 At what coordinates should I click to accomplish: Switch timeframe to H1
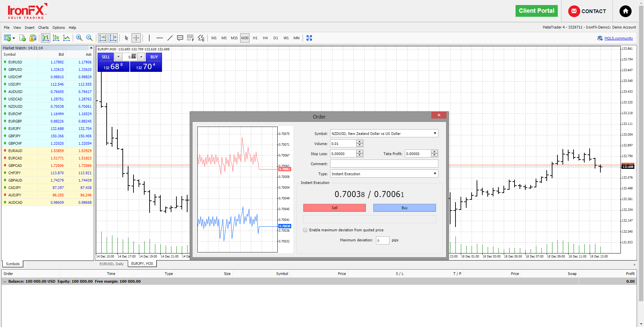tap(255, 38)
